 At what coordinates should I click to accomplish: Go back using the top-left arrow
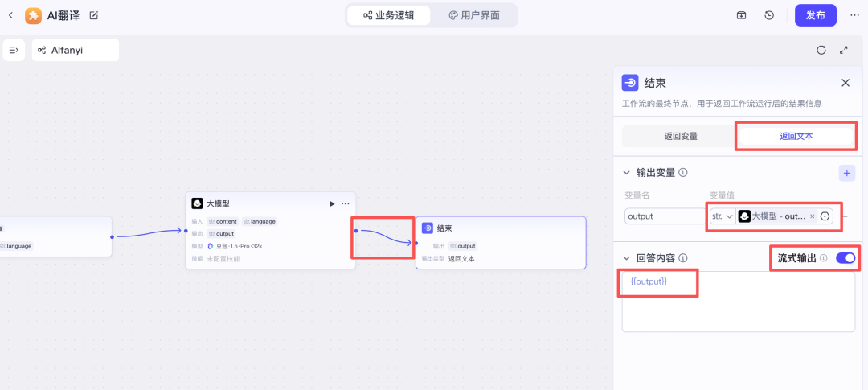coord(10,15)
